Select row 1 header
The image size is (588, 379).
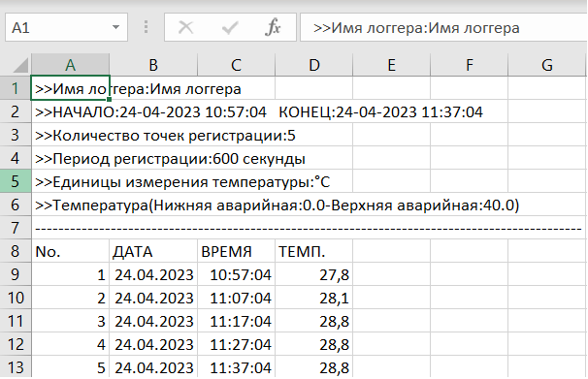pyautogui.click(x=16, y=88)
